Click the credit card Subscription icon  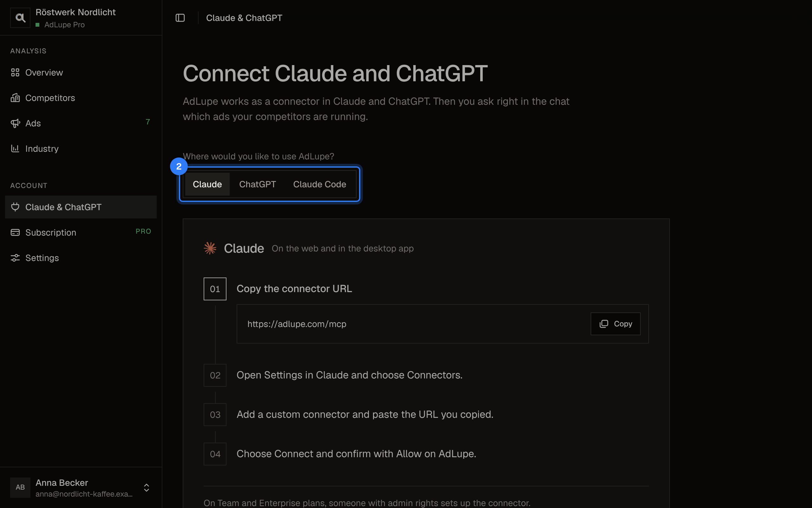pyautogui.click(x=15, y=232)
